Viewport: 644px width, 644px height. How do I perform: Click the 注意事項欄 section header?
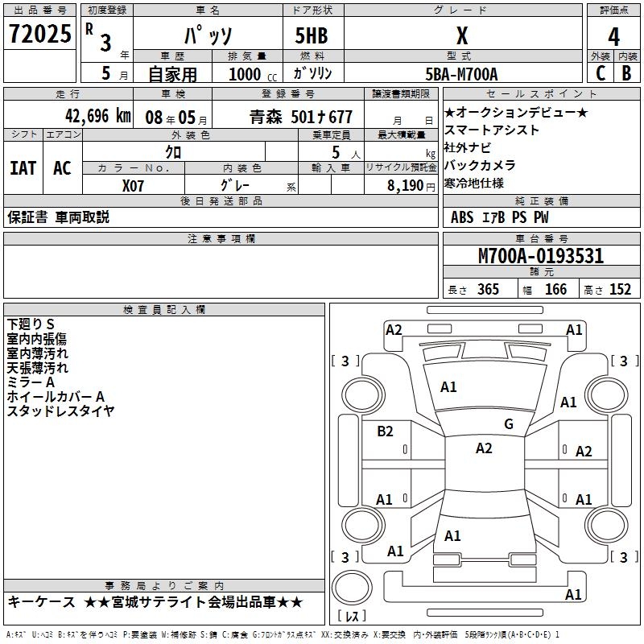point(221,238)
